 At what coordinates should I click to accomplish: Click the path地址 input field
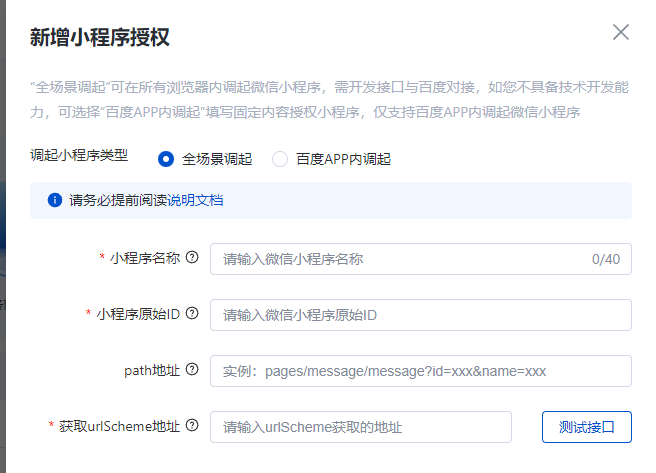pyautogui.click(x=421, y=371)
